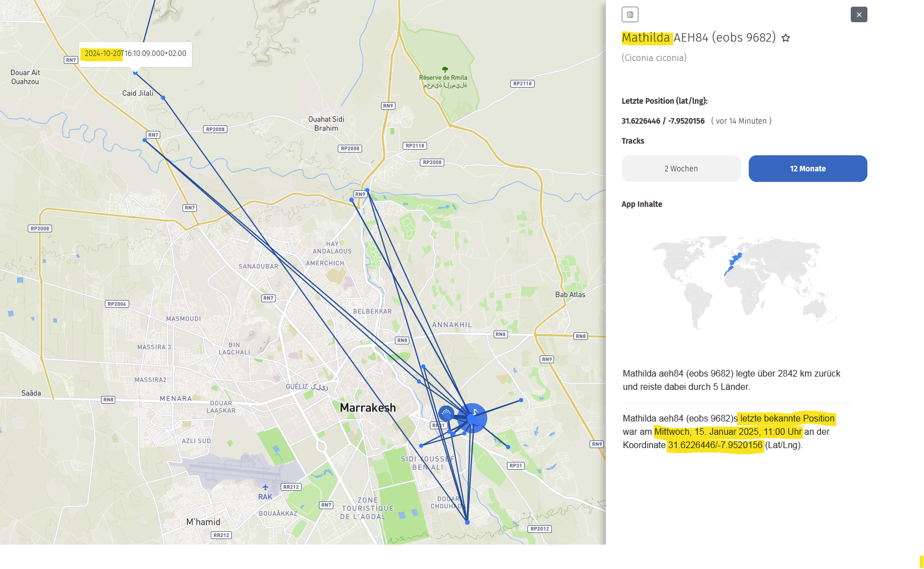Viewport: 924px width, 569px height.
Task: Click the last position coordinates text
Action: coord(663,121)
